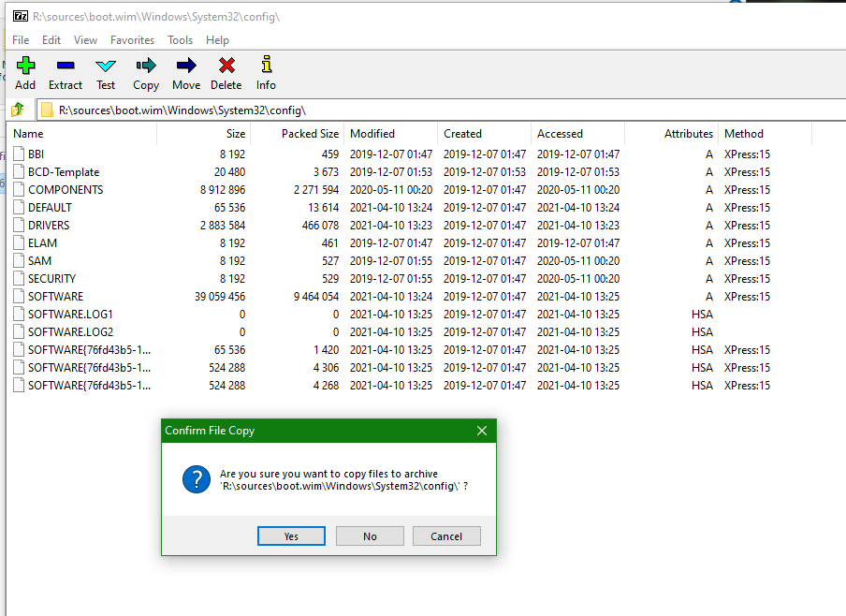Viewport: 846px width, 616px height.
Task: Select the SECURITY file icon
Action: pyautogui.click(x=19, y=279)
